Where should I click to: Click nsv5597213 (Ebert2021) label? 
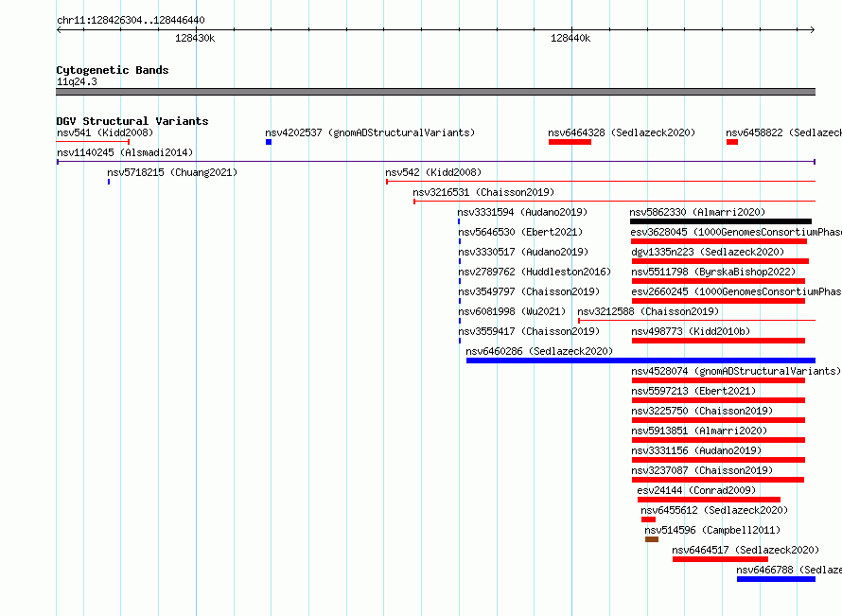click(693, 391)
